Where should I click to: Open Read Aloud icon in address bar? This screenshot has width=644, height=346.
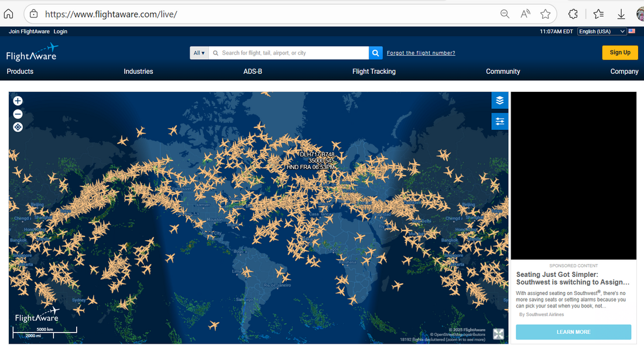525,14
